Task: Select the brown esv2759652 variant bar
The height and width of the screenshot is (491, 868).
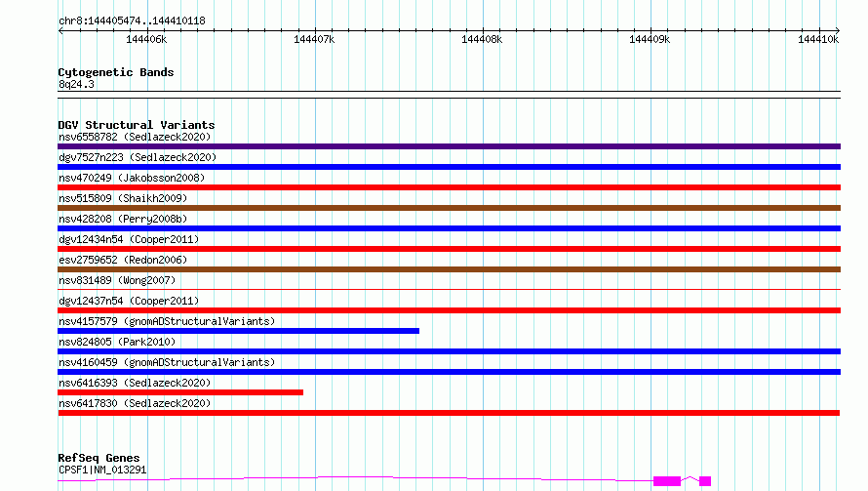Action: [449, 269]
